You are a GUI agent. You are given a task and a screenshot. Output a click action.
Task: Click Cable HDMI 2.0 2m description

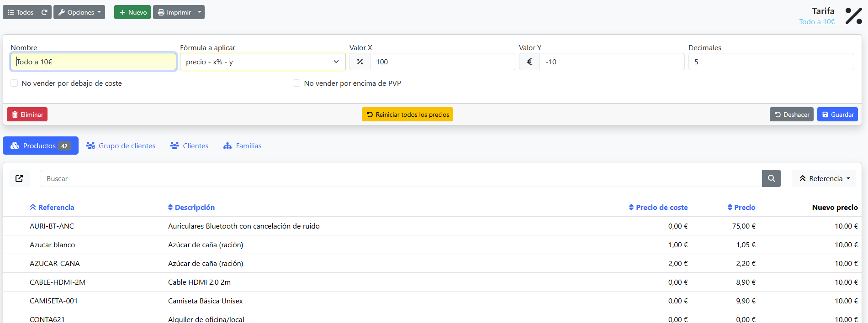tap(199, 282)
